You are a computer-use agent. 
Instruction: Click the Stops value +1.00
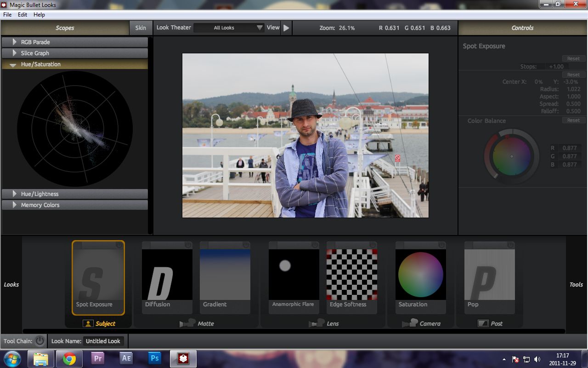[556, 66]
